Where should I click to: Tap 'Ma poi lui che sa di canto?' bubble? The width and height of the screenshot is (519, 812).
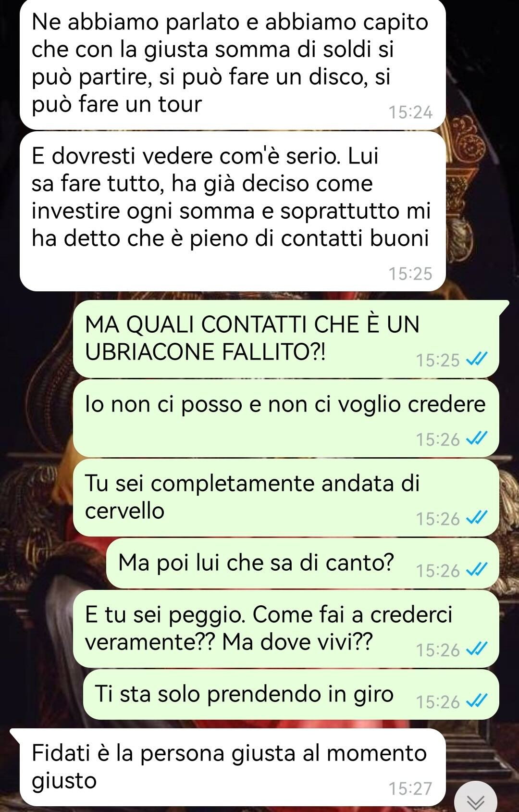[302, 563]
